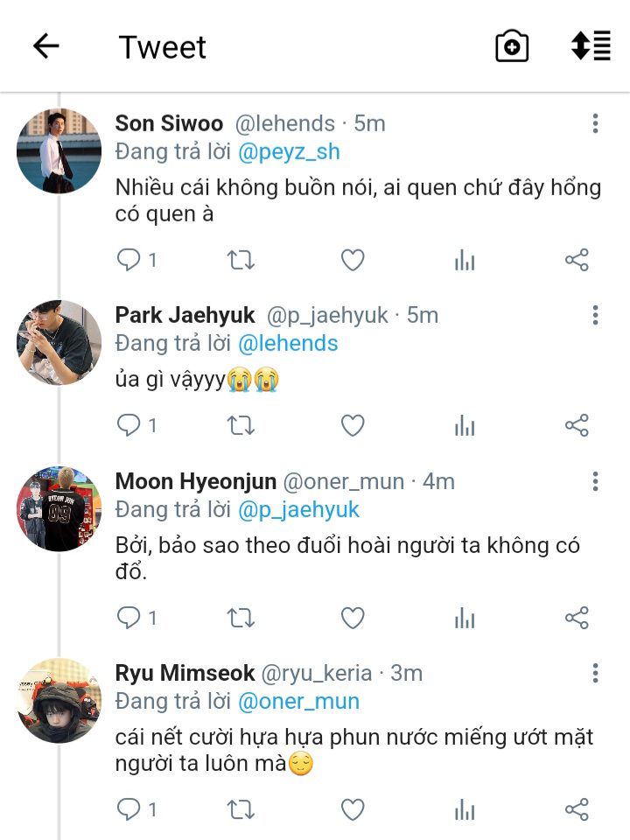This screenshot has width=630, height=840.
Task: Click the sort replies icon
Action: click(591, 46)
